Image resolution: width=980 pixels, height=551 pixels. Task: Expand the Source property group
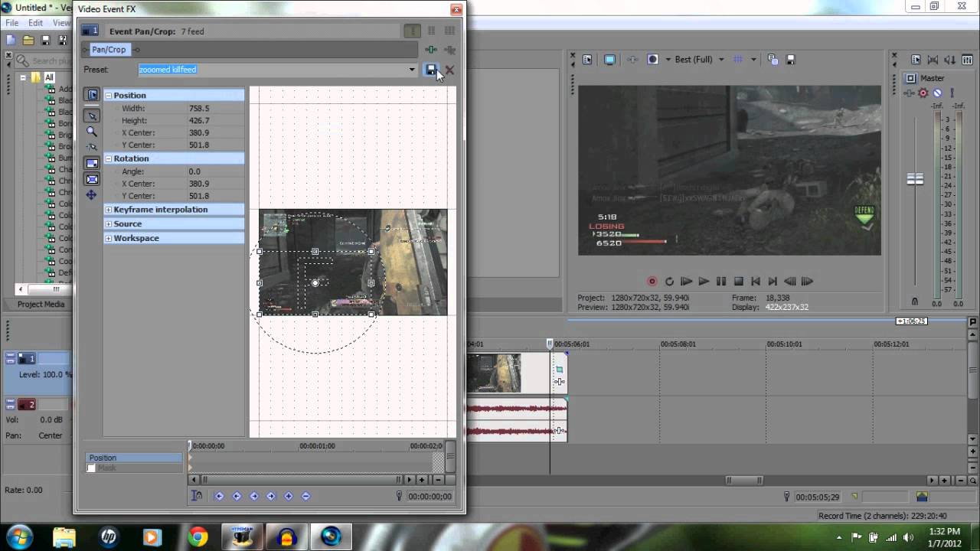[109, 224]
